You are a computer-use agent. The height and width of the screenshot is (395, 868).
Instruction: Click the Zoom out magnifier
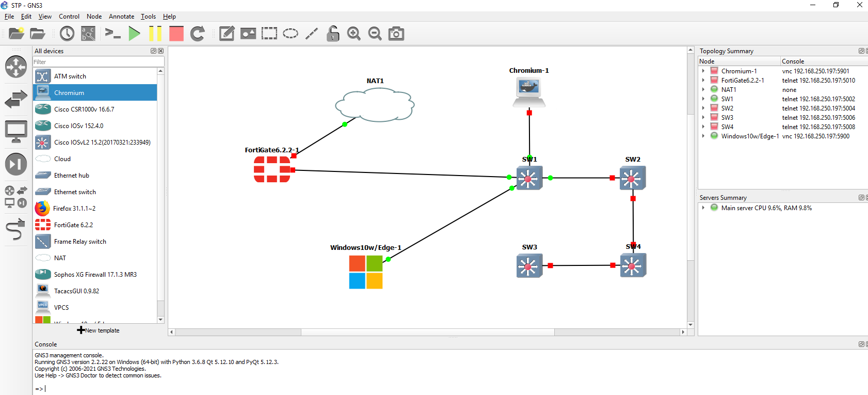pyautogui.click(x=375, y=34)
